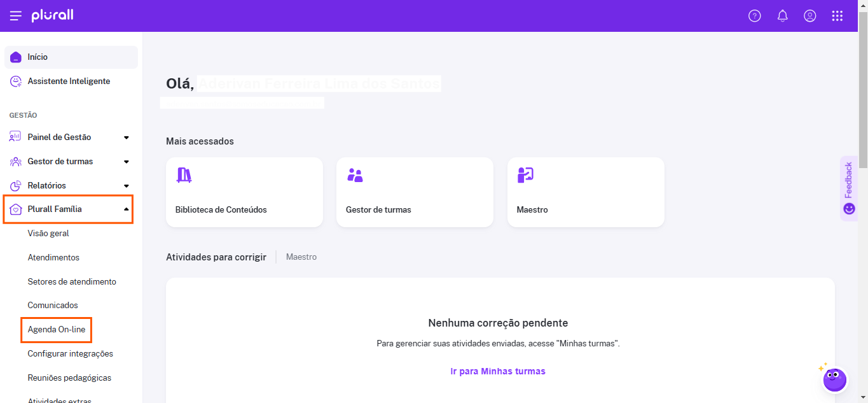Click the Feedback smiley icon

click(849, 209)
